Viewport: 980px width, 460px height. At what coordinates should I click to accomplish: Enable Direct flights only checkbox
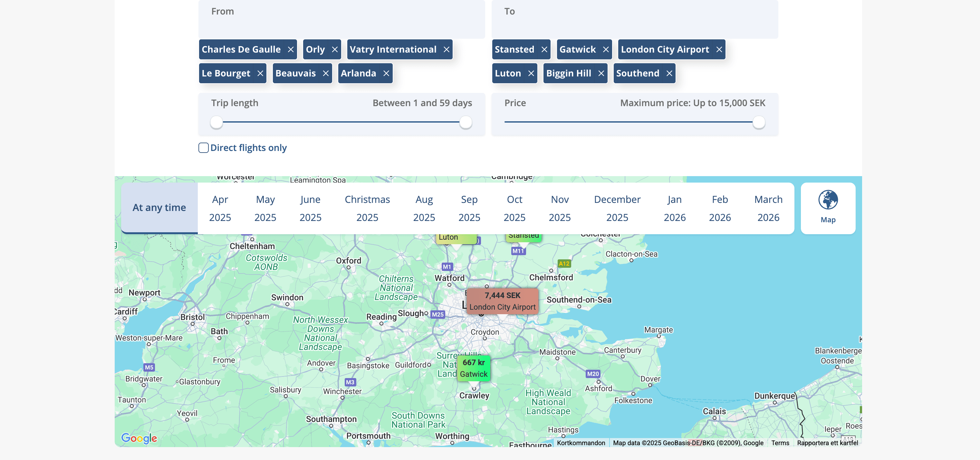[204, 148]
